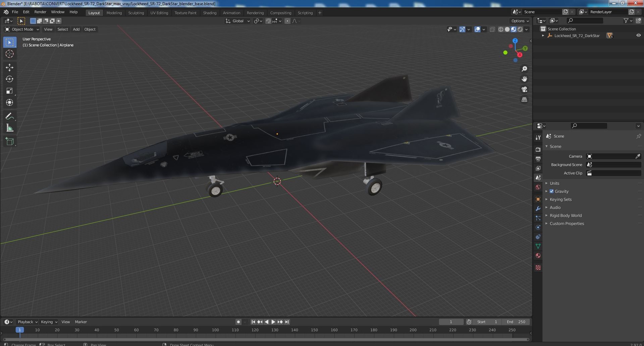This screenshot has width=644, height=346.
Task: Switch to orthographic view using the grid icon
Action: coord(524,100)
